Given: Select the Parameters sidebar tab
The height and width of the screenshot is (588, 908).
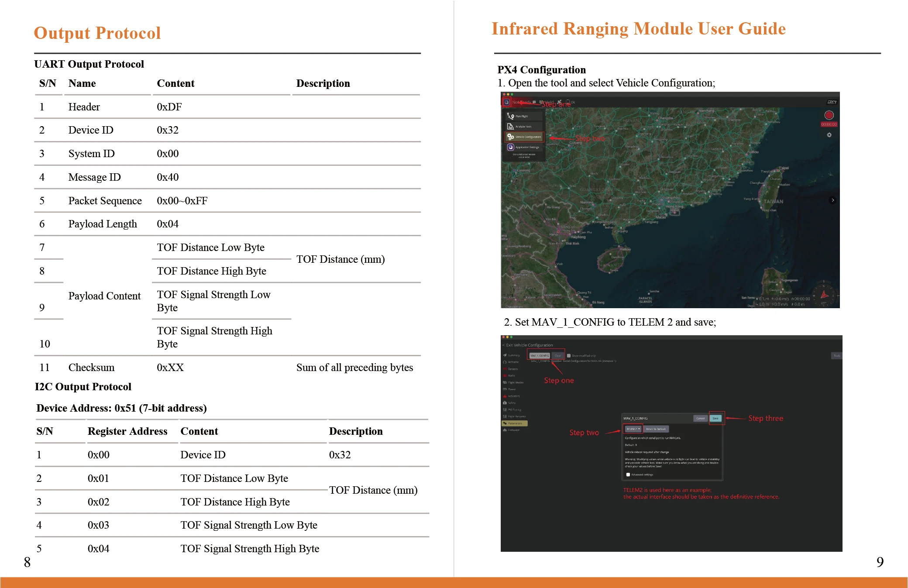Looking at the screenshot, I should coord(515,423).
